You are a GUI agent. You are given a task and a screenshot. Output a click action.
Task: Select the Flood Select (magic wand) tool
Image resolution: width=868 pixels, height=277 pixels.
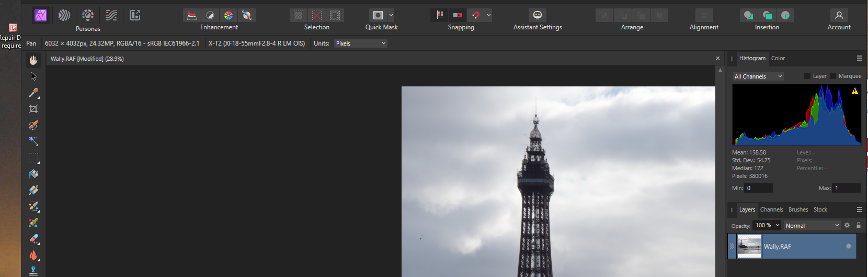tap(33, 141)
